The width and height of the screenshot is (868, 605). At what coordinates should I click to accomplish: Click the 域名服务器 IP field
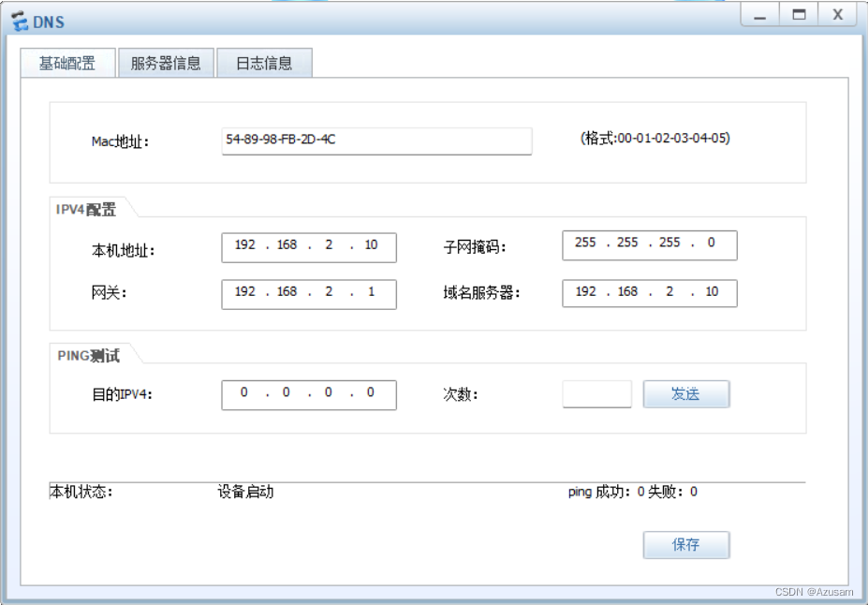(649, 293)
